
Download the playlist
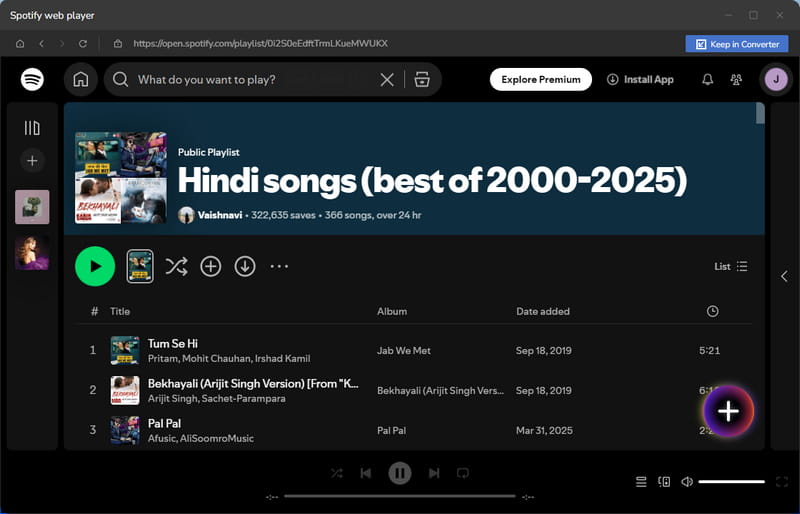click(245, 266)
